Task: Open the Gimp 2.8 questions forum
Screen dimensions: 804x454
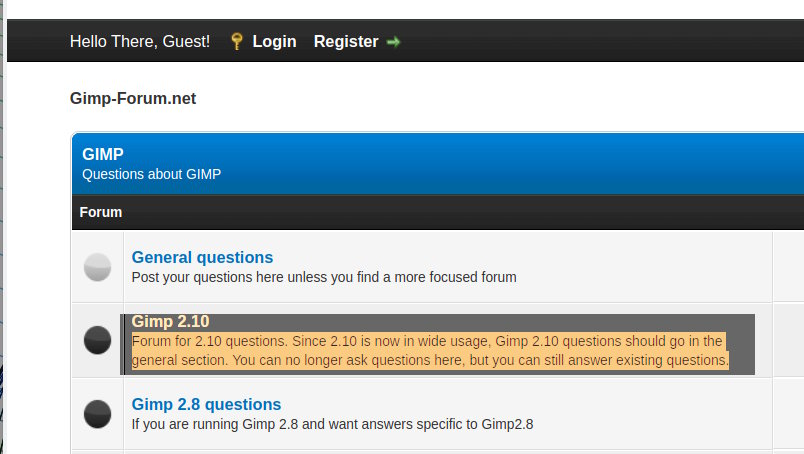Action: (x=206, y=405)
